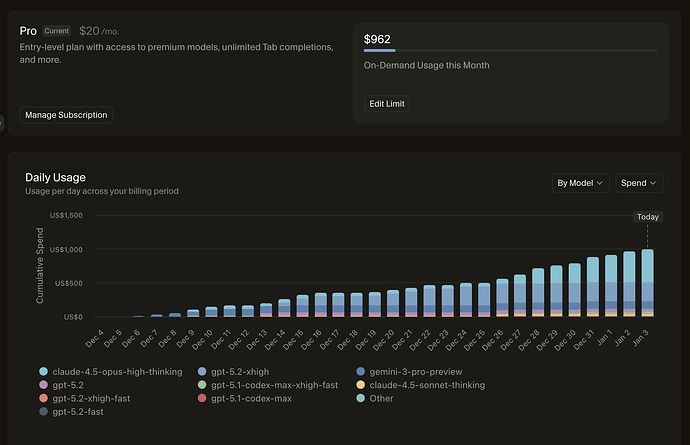Viewport: 690px width, 445px height.
Task: Select the Dec 20 usage bar
Action: click(x=393, y=303)
